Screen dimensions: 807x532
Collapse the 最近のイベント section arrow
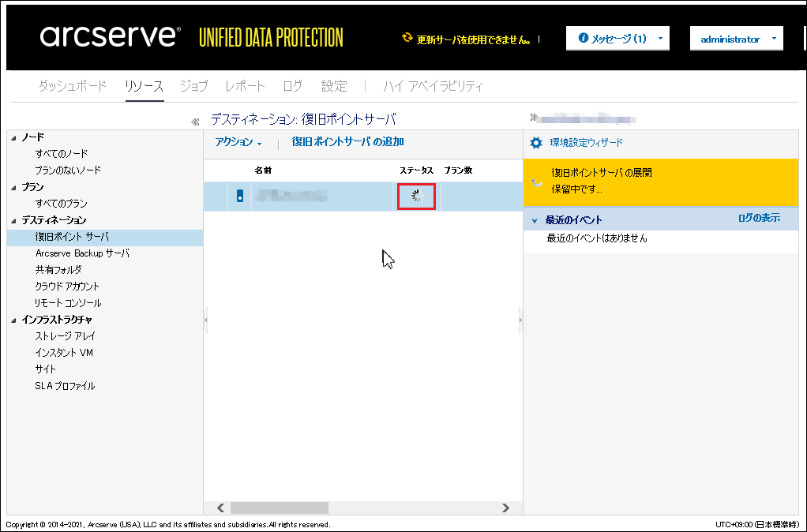click(x=535, y=221)
